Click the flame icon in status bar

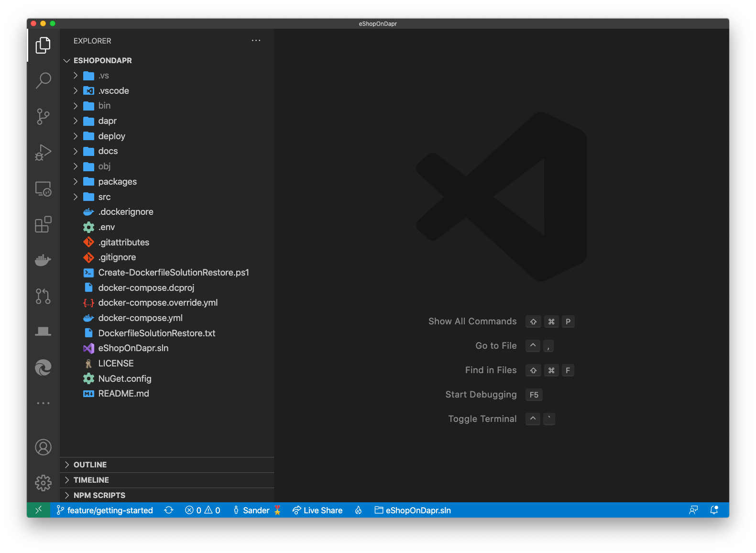[x=358, y=510]
